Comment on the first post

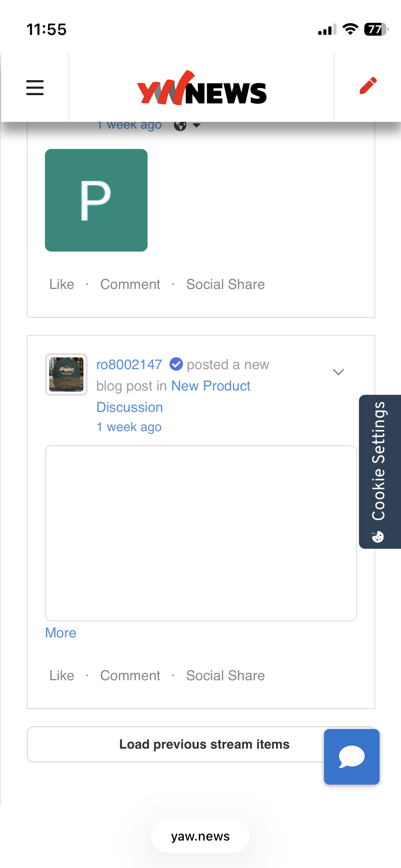130,284
